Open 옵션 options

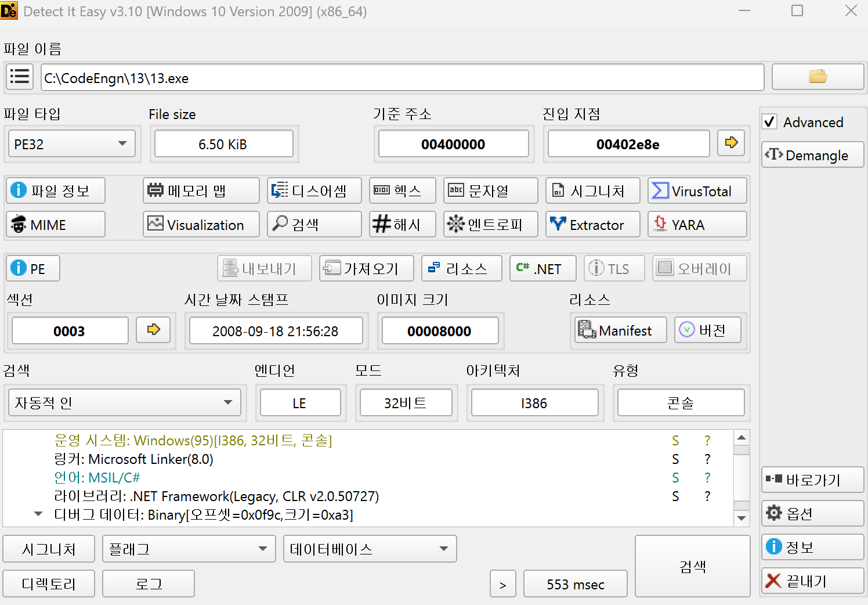(x=812, y=513)
